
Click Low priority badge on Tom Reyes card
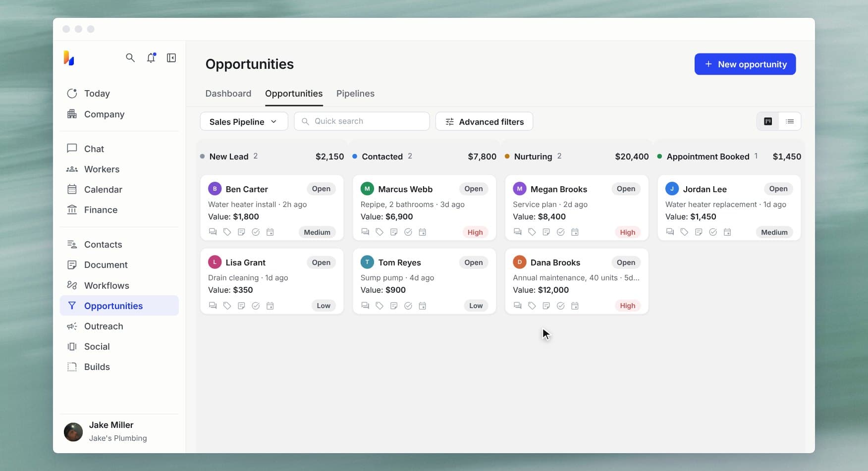click(476, 306)
